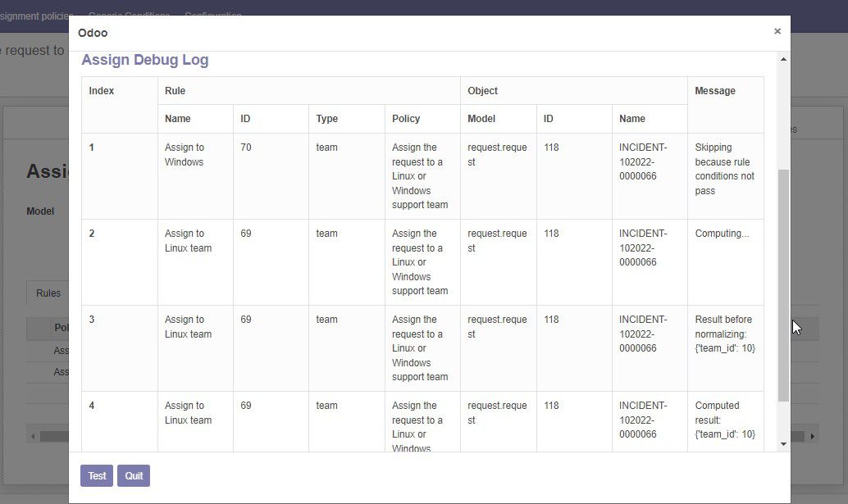Click the right arrow of background horizontal scrollbar
This screenshot has width=848, height=504.
click(x=812, y=436)
